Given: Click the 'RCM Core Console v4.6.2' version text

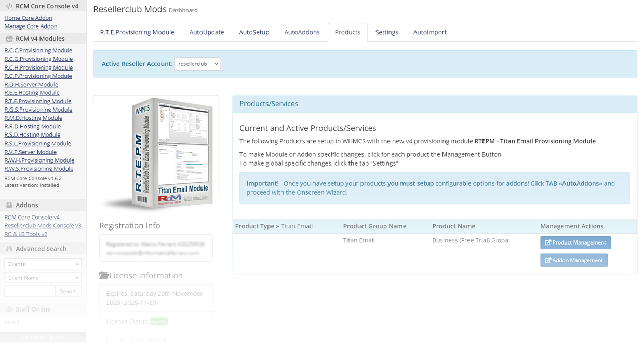Looking at the screenshot, I should [x=32, y=178].
